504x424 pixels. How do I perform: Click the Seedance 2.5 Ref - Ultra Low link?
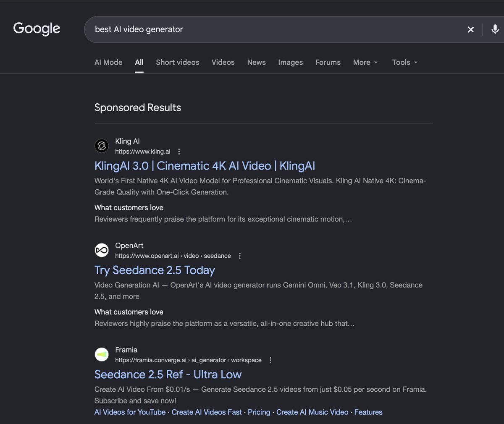coord(168,374)
